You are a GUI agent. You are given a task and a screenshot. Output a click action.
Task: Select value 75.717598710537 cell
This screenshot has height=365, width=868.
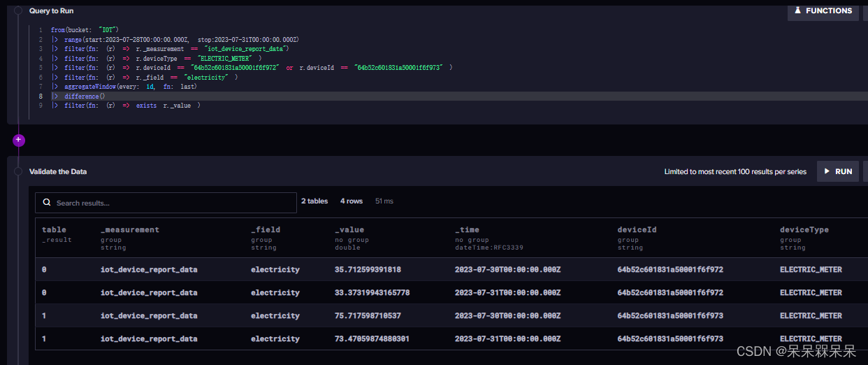pyautogui.click(x=368, y=315)
